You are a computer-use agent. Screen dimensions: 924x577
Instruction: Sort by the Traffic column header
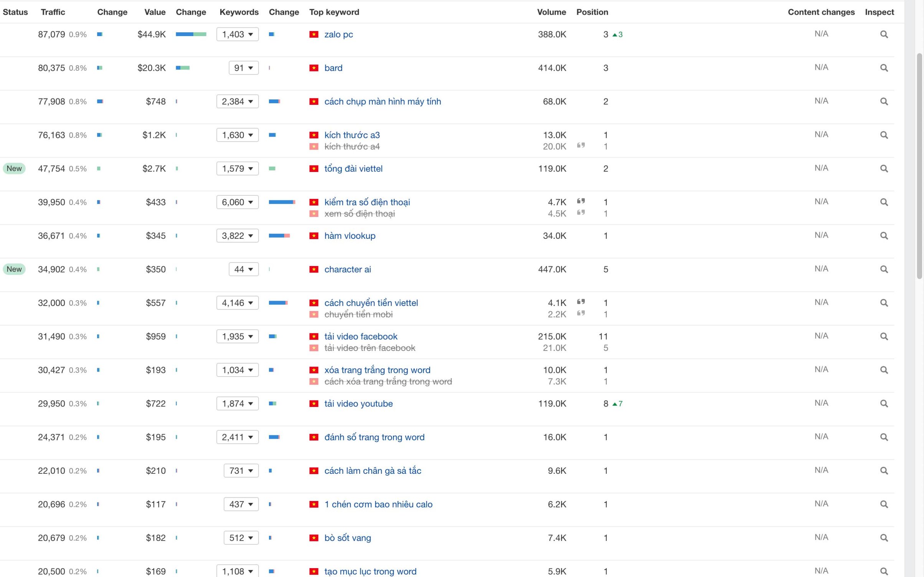pos(53,12)
